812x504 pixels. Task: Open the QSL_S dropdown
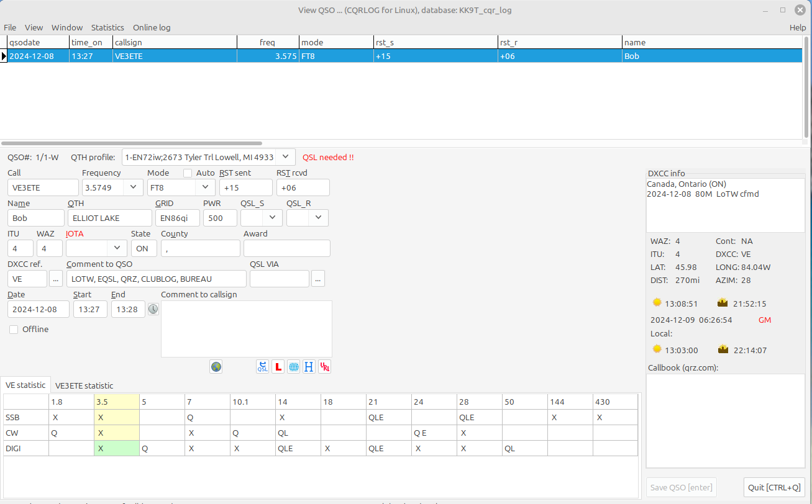273,218
